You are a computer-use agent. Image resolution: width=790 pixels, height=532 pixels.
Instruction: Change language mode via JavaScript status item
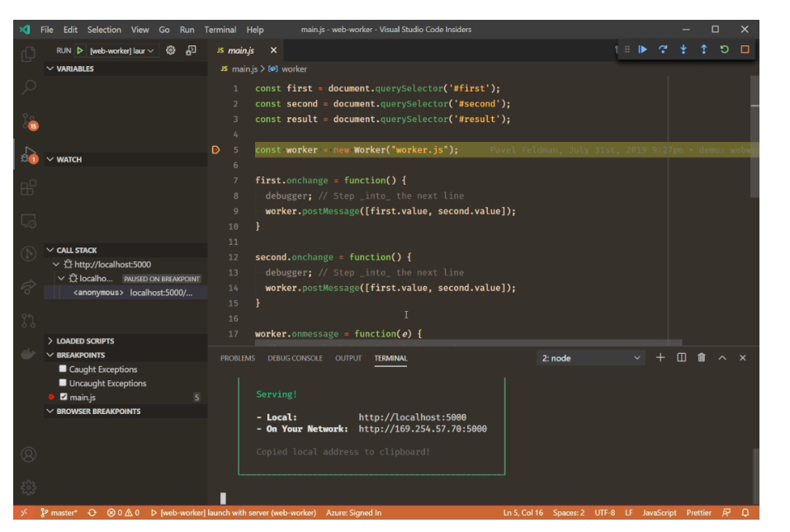(x=659, y=512)
